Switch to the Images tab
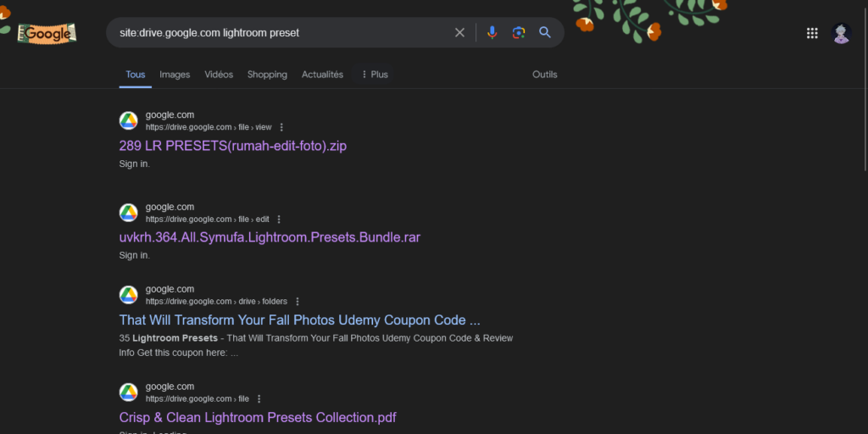 point(175,75)
